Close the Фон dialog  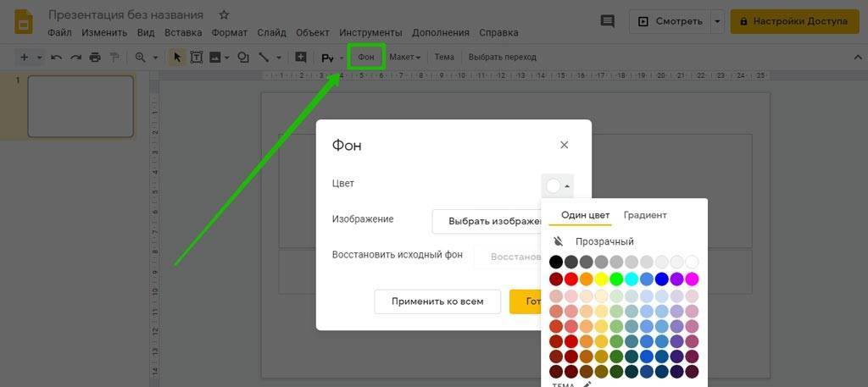(x=565, y=145)
